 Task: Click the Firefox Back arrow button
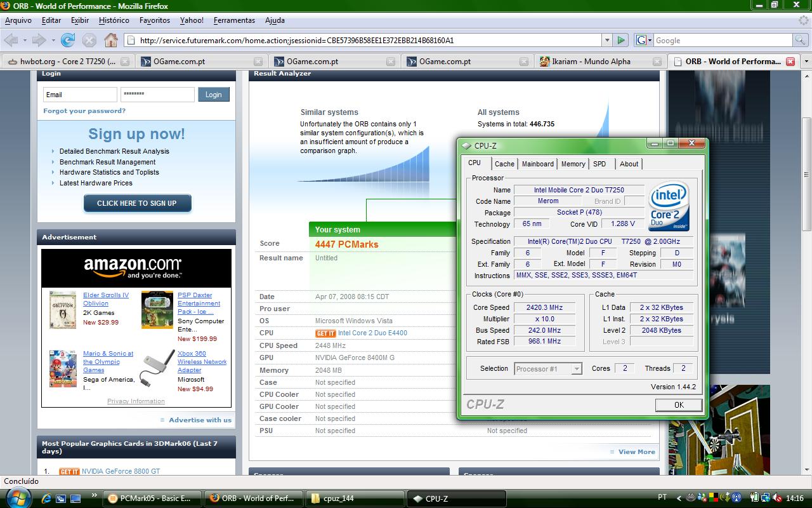(x=11, y=40)
